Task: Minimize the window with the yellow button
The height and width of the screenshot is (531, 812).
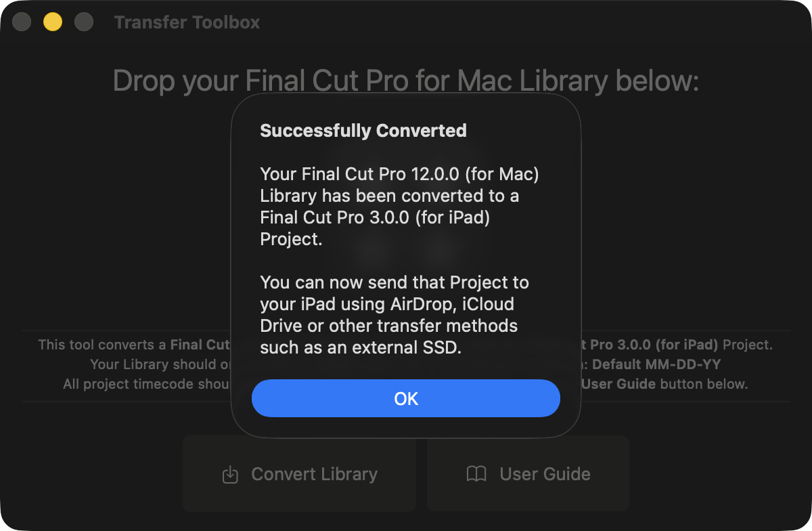Action: [x=53, y=22]
